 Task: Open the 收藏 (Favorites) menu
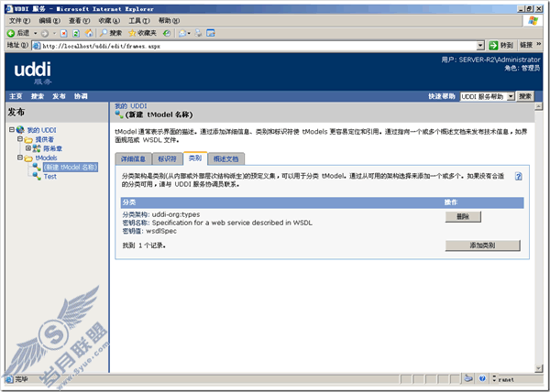[109, 21]
